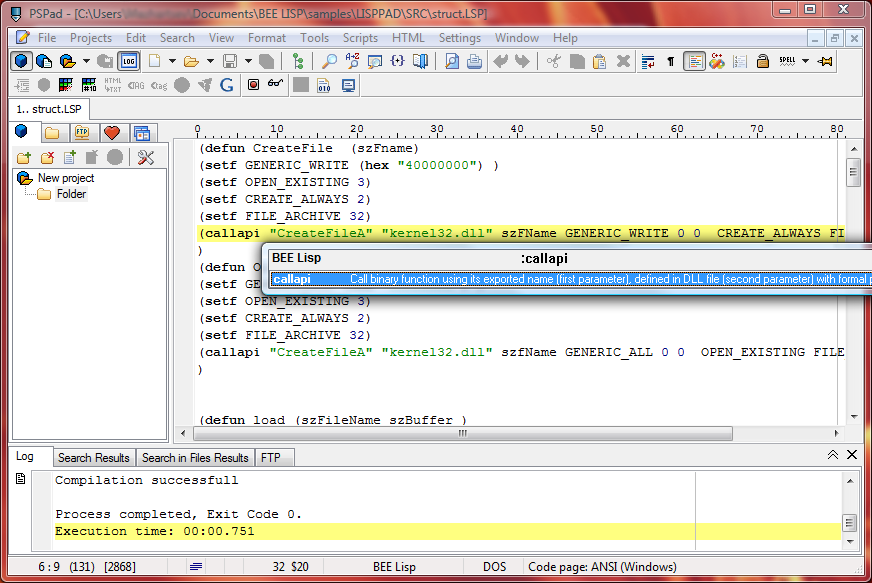Expand the save file dropdown arrow

[x=247, y=61]
